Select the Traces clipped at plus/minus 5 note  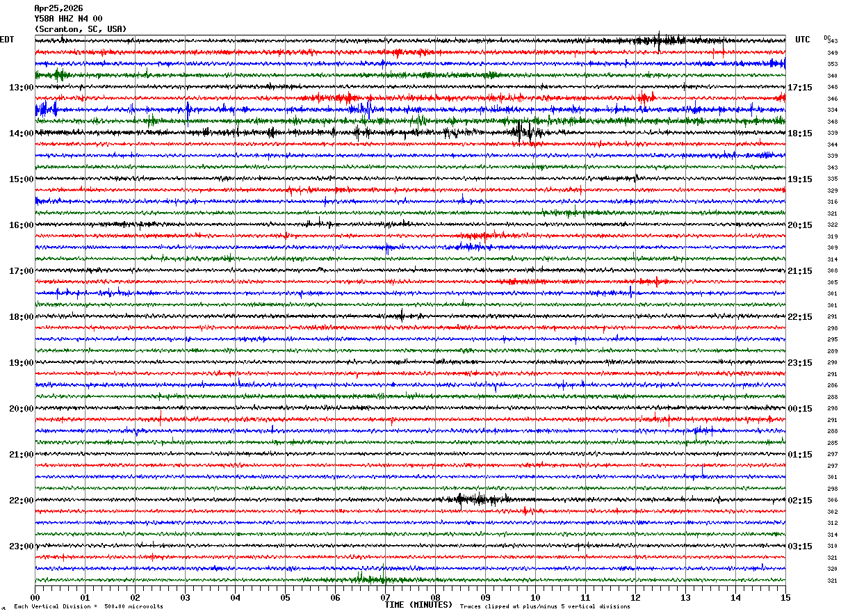coord(545,606)
